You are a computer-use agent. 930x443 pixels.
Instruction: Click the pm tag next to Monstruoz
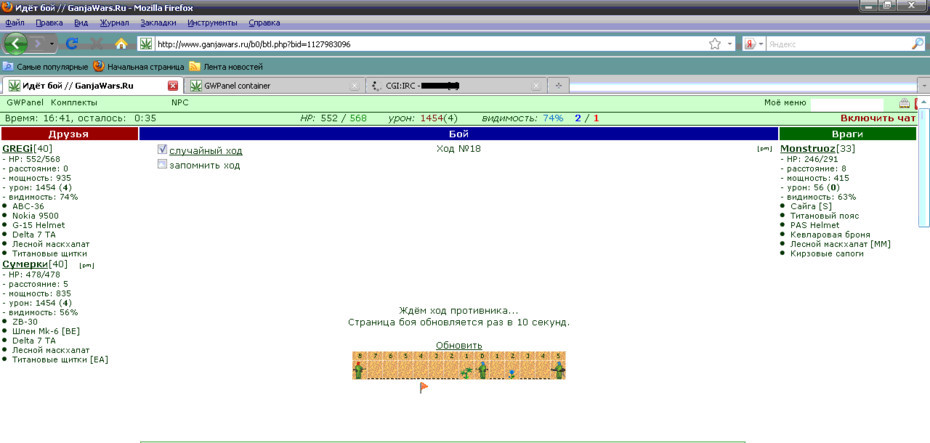pos(764,149)
